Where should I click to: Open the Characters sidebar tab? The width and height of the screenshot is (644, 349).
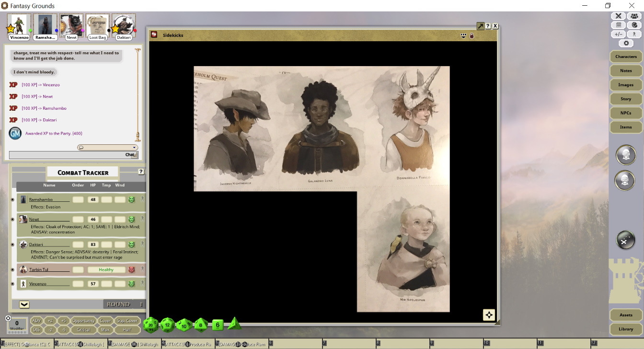[x=626, y=57]
